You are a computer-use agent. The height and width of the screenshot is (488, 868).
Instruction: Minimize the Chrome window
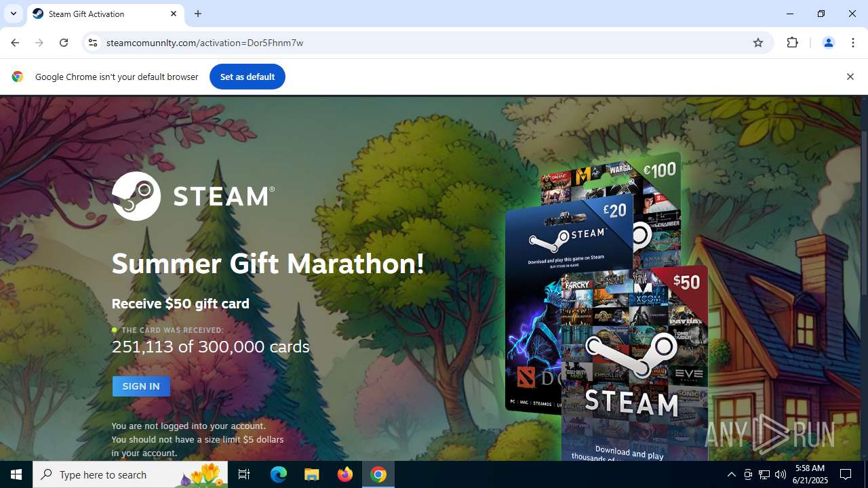coord(790,14)
